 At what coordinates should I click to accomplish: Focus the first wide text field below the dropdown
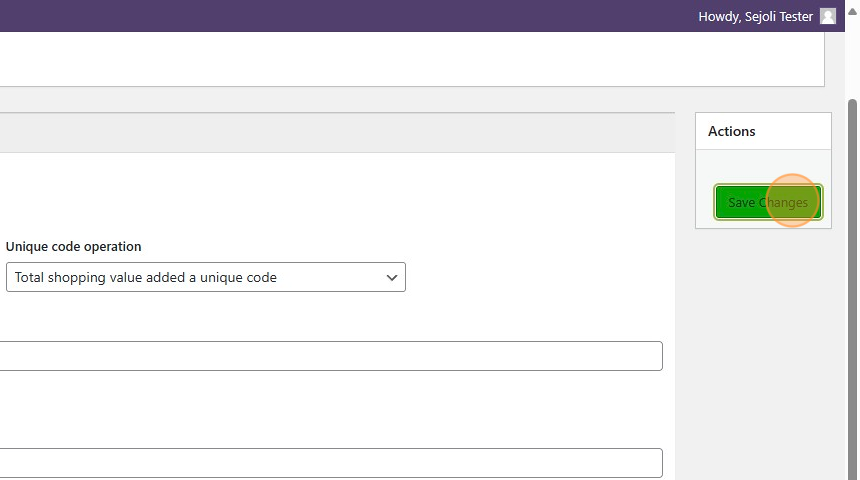(331, 356)
